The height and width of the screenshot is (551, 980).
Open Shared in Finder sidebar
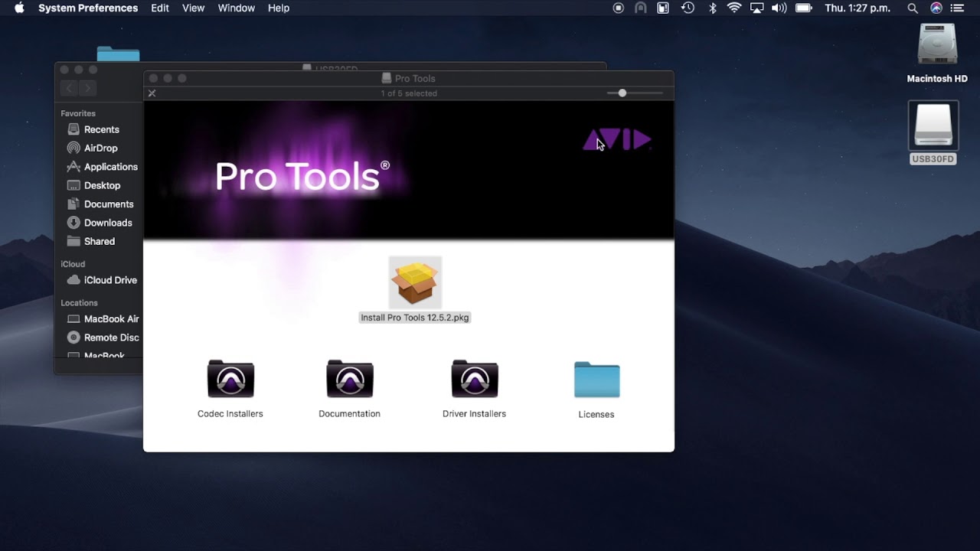[90, 241]
